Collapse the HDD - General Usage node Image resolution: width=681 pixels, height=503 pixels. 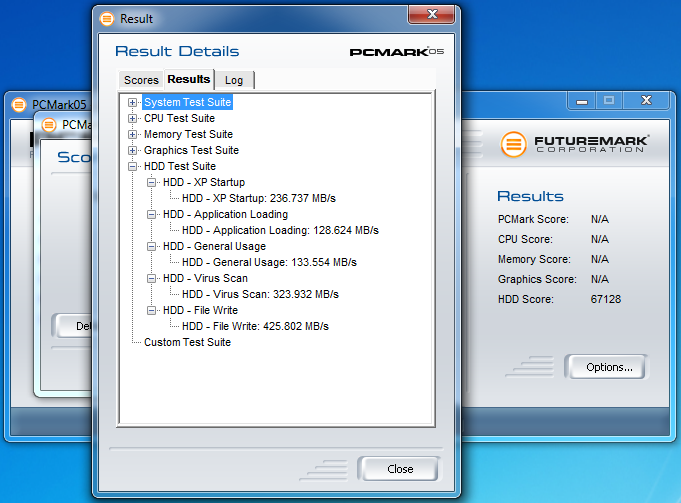(x=151, y=247)
